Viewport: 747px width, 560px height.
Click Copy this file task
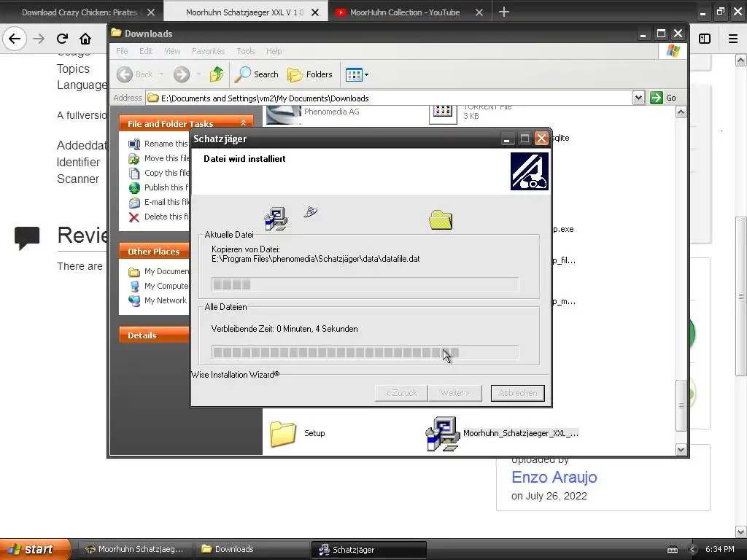click(158, 173)
